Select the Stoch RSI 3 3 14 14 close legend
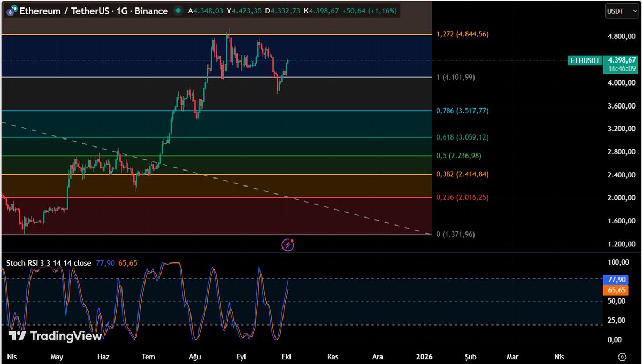This screenshot has width=642, height=364. click(x=49, y=263)
